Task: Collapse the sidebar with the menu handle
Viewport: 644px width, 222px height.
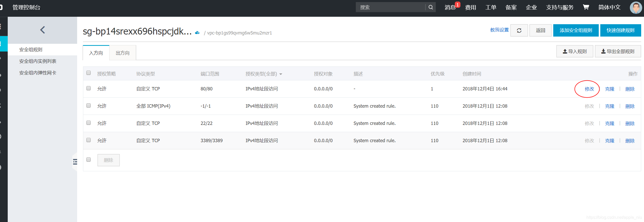Action: [75, 162]
